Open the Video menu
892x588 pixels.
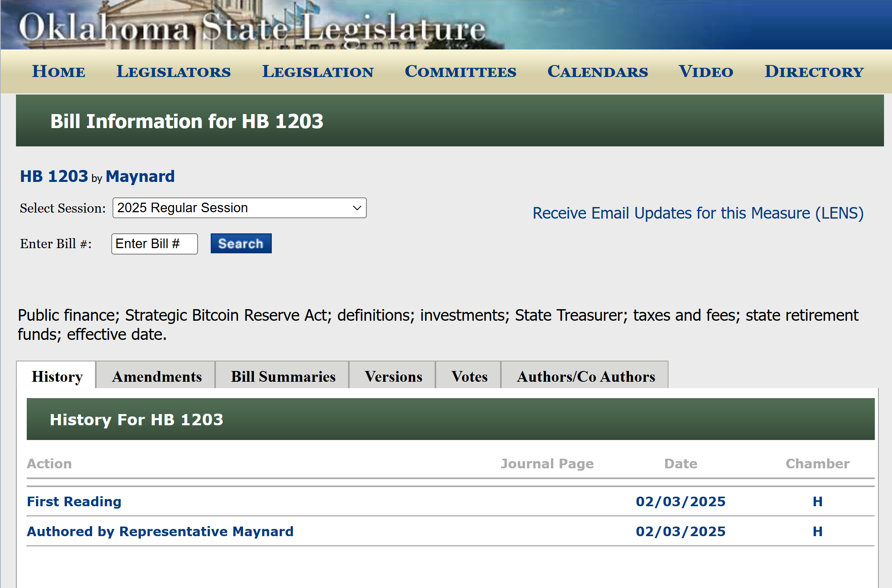click(706, 72)
